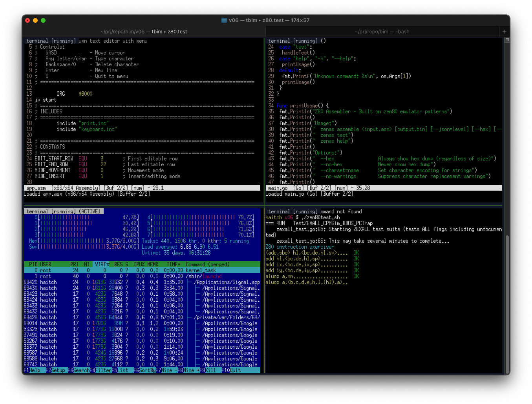This screenshot has width=532, height=404.
Task: Lower the nice value with F7 Nice -
Action: (x=168, y=370)
